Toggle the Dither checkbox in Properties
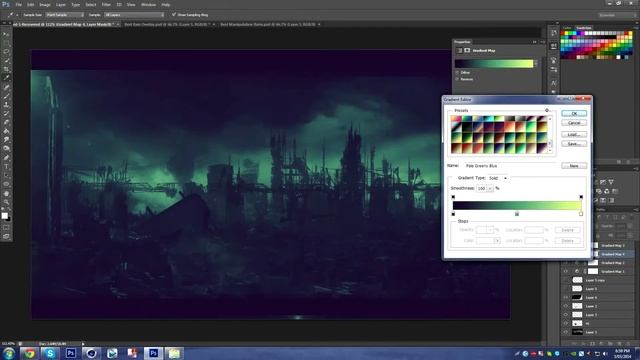640x360 pixels. click(x=457, y=72)
